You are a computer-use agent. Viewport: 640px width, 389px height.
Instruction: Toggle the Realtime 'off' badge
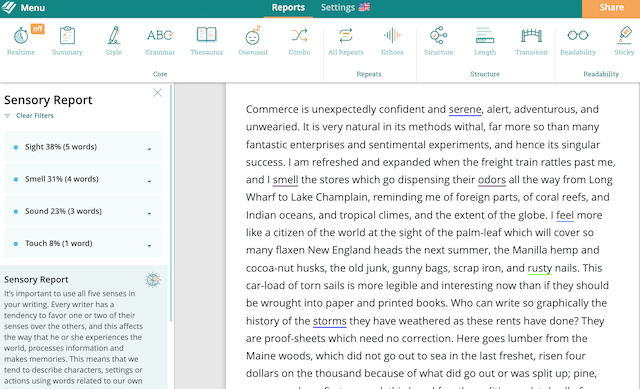tap(38, 29)
